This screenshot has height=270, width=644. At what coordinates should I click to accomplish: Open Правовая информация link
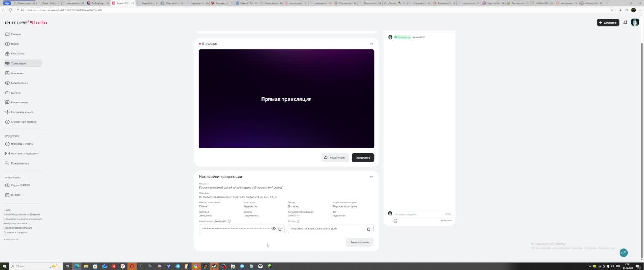tap(18, 228)
